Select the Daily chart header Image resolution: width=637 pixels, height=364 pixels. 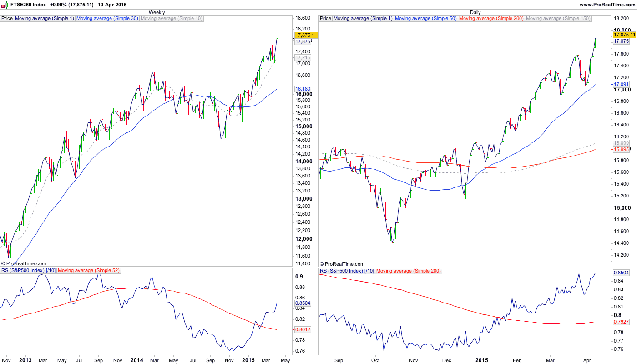click(x=475, y=12)
